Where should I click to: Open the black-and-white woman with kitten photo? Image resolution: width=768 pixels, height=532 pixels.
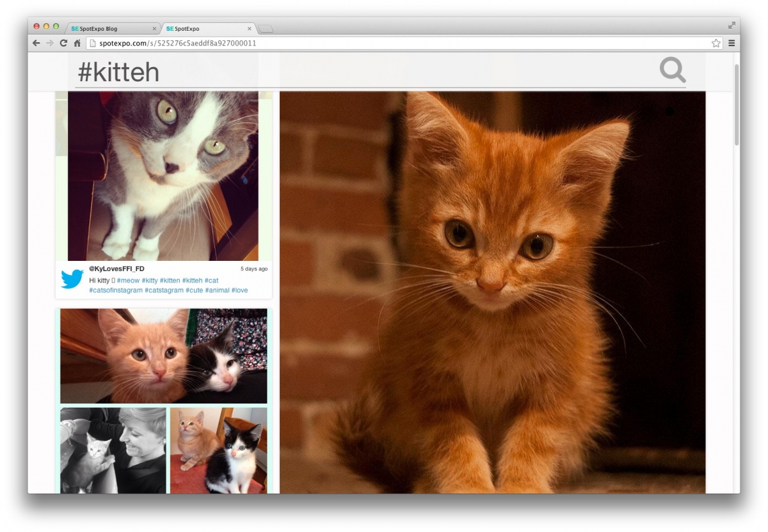click(113, 450)
